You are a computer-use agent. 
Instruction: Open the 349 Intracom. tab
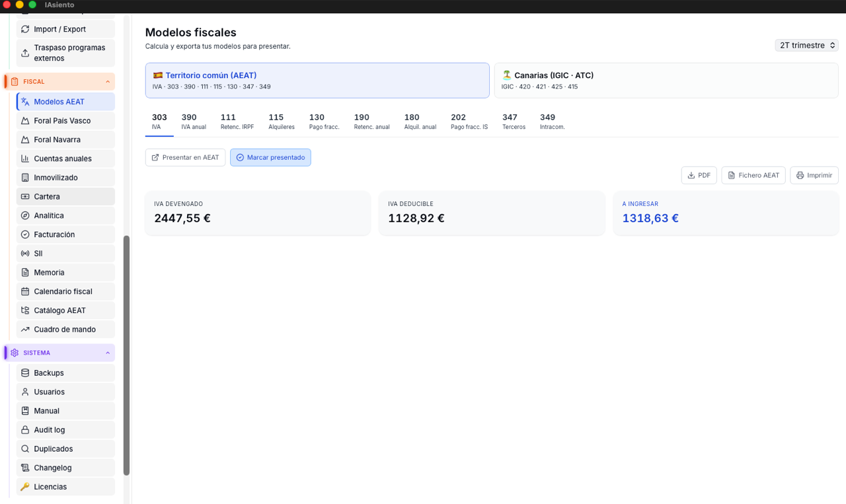[552, 122]
